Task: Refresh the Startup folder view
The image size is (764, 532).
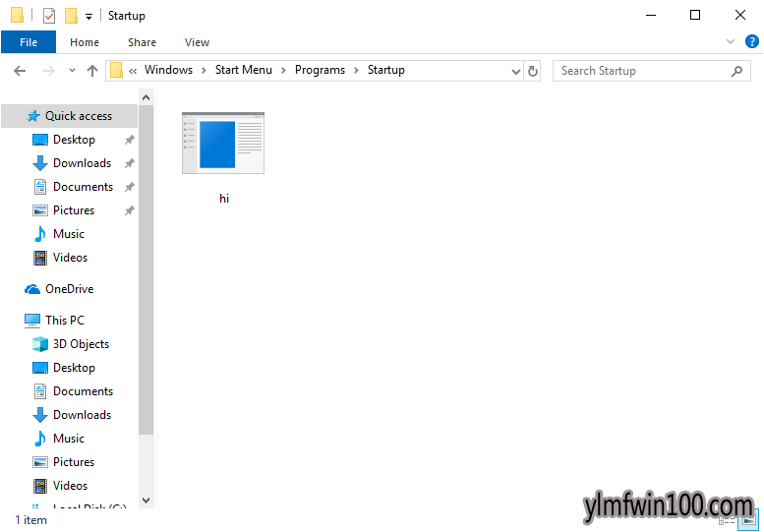Action: pos(533,71)
